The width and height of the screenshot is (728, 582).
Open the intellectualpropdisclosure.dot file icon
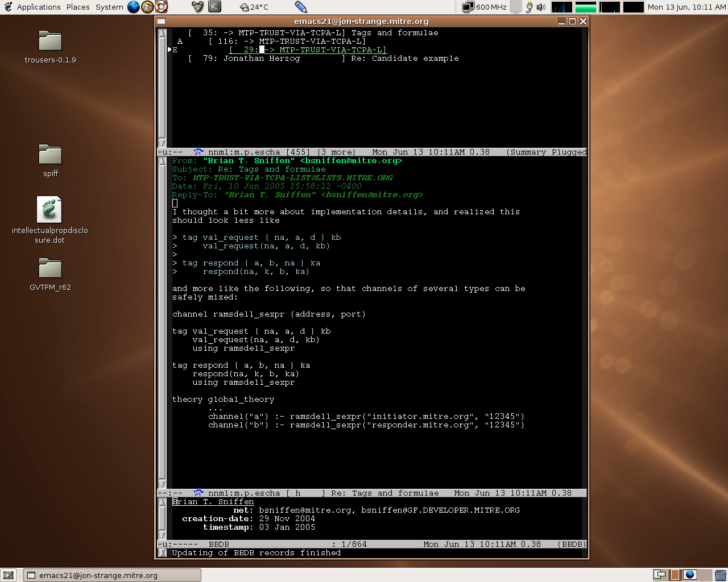tap(49, 210)
